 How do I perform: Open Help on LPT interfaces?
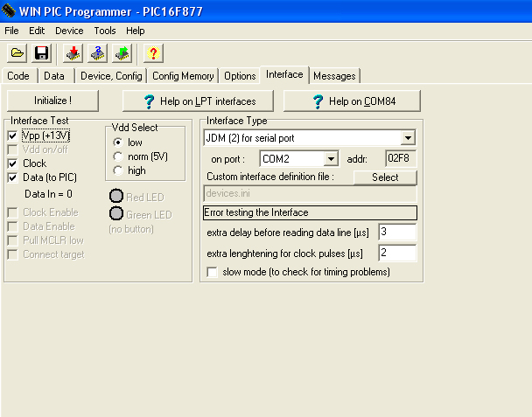tap(198, 101)
